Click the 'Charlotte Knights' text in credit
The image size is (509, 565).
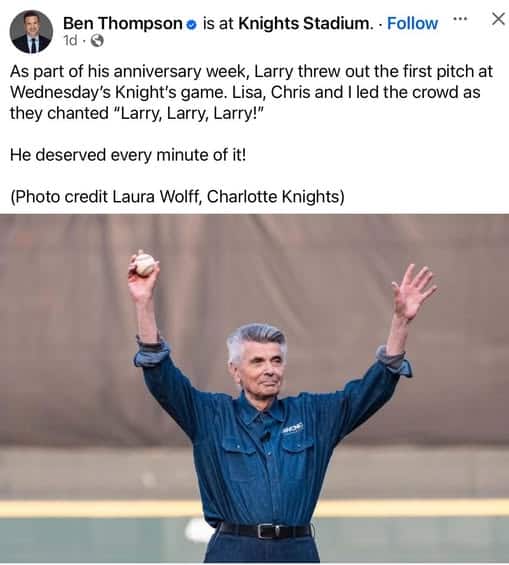273,197
